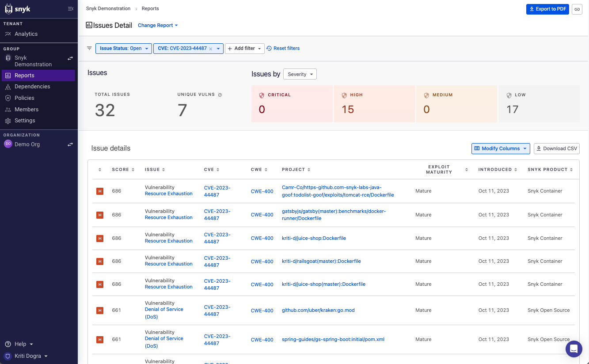This screenshot has height=364, width=589.
Task: Switch organization using arrows next to Demo Org
Action: pos(70,144)
